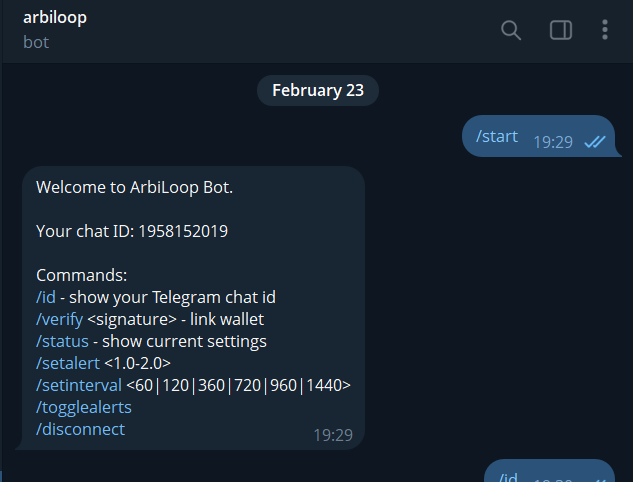633x482 pixels.
Task: Click the 19:29 timestamp on the welcome message
Action: point(333,435)
